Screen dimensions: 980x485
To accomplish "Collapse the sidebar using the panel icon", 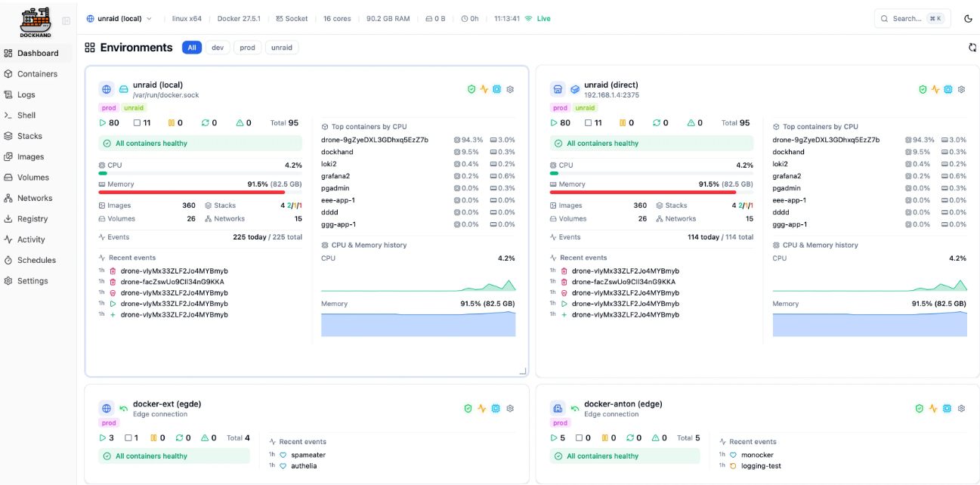I will (x=66, y=21).
